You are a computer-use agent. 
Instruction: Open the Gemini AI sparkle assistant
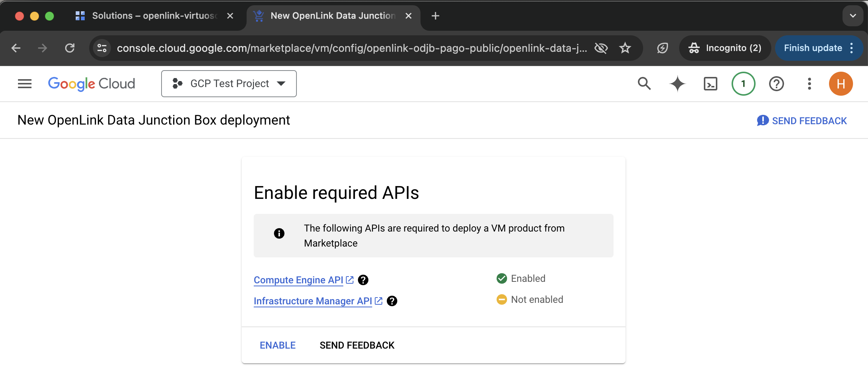click(677, 84)
